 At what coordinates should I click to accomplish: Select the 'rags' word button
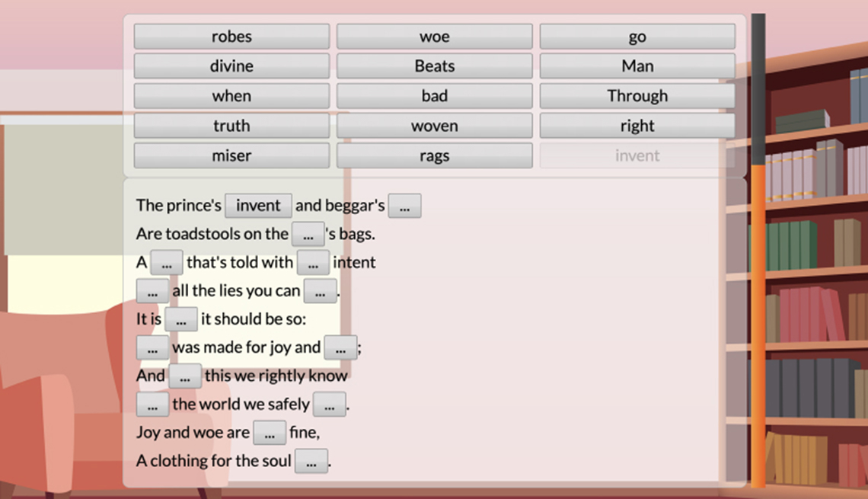tap(434, 155)
